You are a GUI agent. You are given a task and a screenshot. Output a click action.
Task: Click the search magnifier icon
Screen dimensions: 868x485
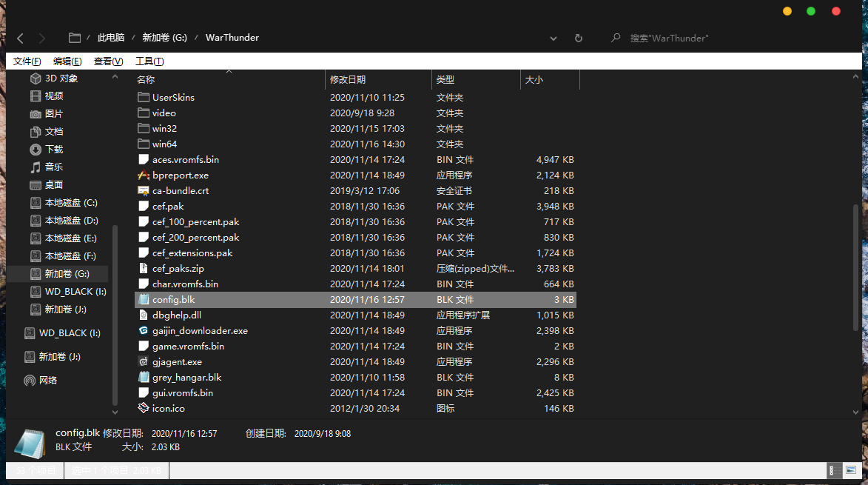tap(616, 38)
